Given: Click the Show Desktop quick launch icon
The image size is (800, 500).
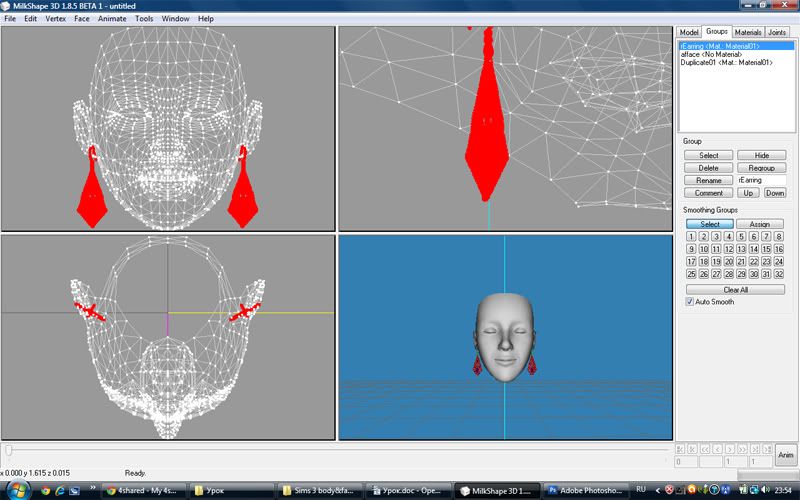Looking at the screenshot, I should [74, 491].
